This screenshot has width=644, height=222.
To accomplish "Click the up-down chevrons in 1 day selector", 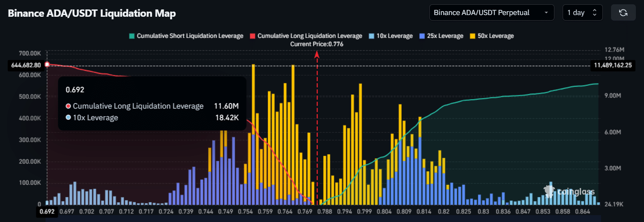I will click(x=594, y=13).
